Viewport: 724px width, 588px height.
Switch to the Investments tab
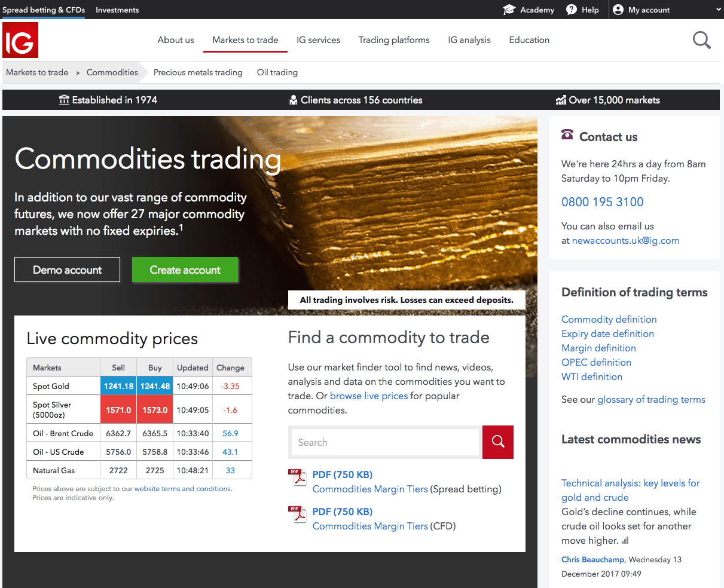click(x=117, y=10)
